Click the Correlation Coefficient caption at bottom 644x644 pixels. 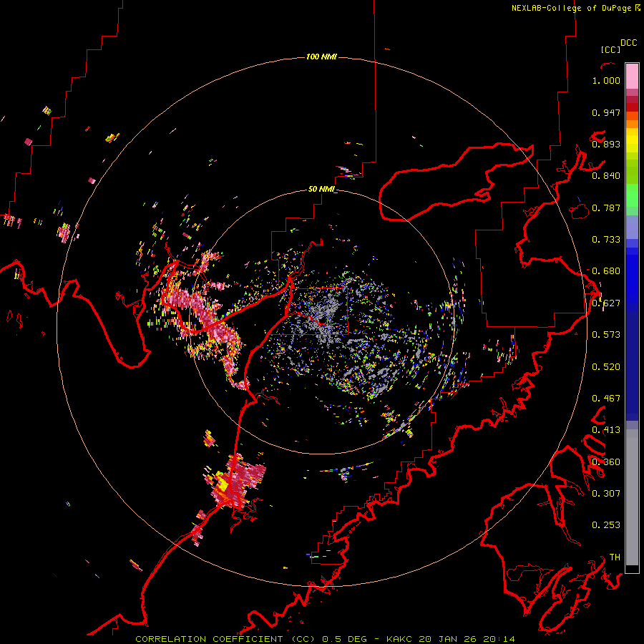tap(325, 639)
